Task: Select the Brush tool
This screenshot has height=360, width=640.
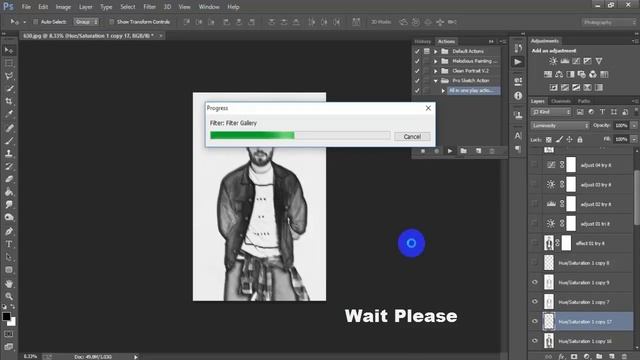Action: pyautogui.click(x=9, y=141)
